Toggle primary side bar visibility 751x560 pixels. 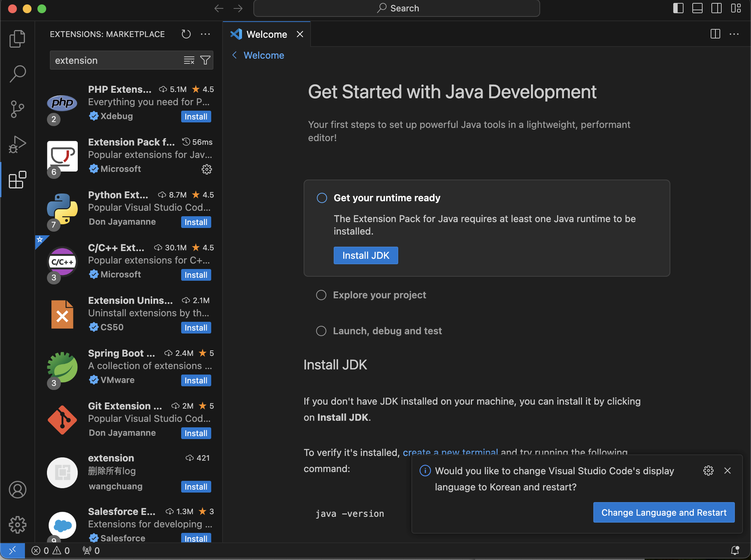pos(678,8)
